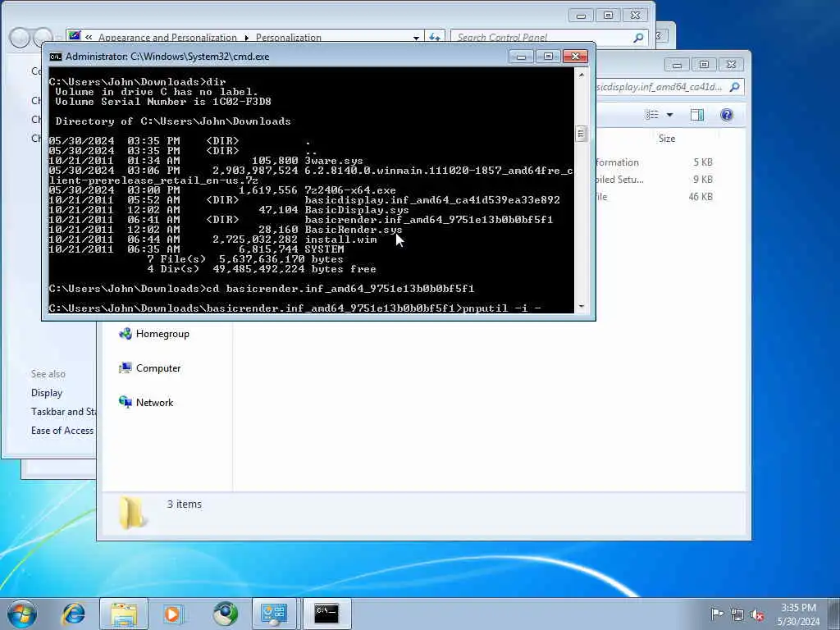840x630 pixels.
Task: Click Control Panel address bar icon
Action: point(75,36)
